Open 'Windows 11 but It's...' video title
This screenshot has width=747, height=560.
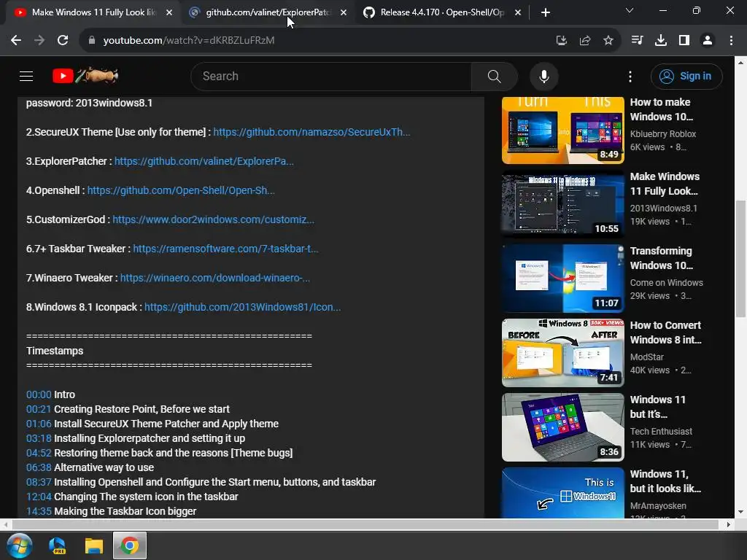657,407
